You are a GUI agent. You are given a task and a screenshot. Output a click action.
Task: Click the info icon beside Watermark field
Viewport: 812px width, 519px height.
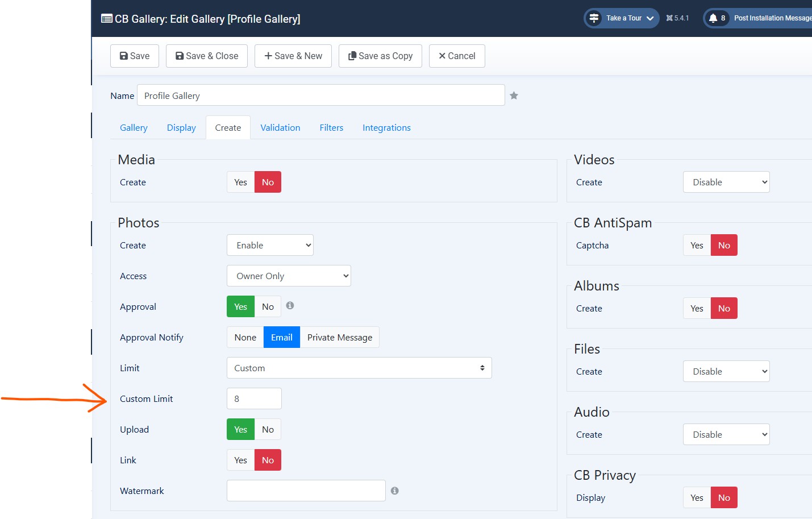click(x=394, y=491)
